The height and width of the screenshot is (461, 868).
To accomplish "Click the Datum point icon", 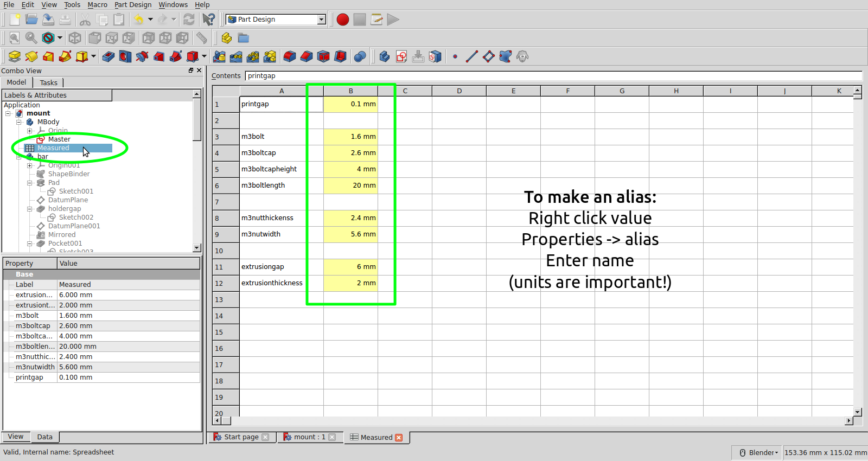I will click(455, 56).
